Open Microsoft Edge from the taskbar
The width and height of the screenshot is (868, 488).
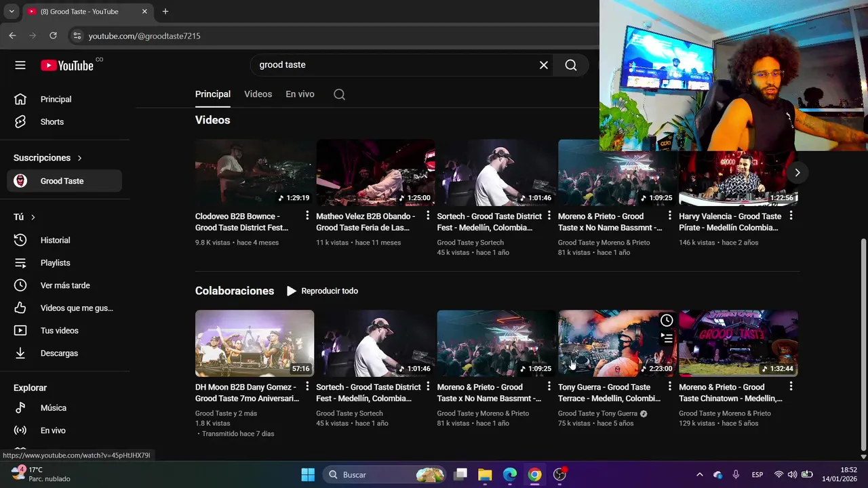510,474
